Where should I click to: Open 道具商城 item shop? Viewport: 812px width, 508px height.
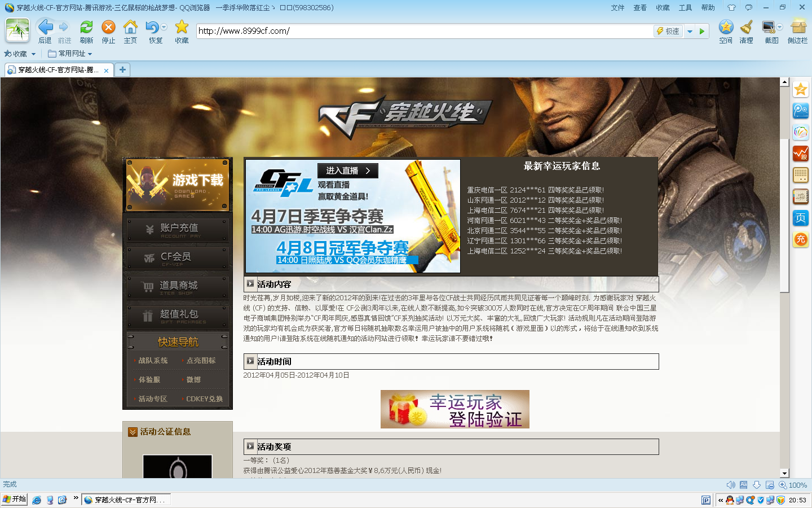click(178, 287)
